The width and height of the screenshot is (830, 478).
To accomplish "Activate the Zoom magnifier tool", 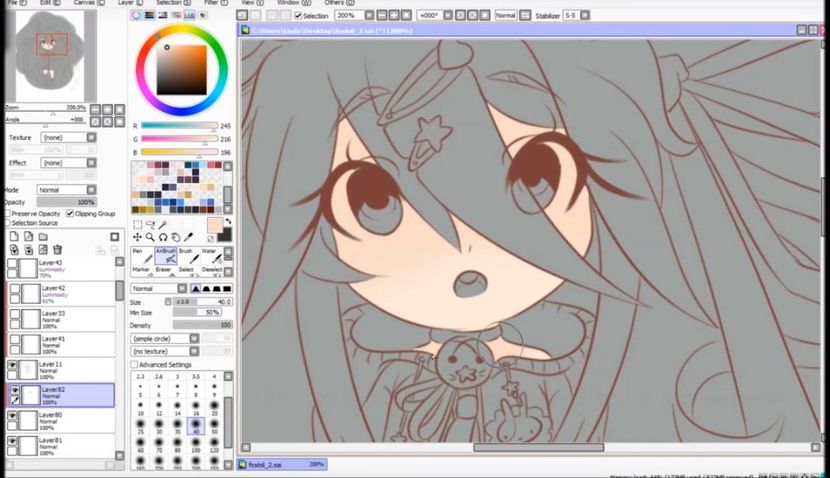I will coord(150,237).
